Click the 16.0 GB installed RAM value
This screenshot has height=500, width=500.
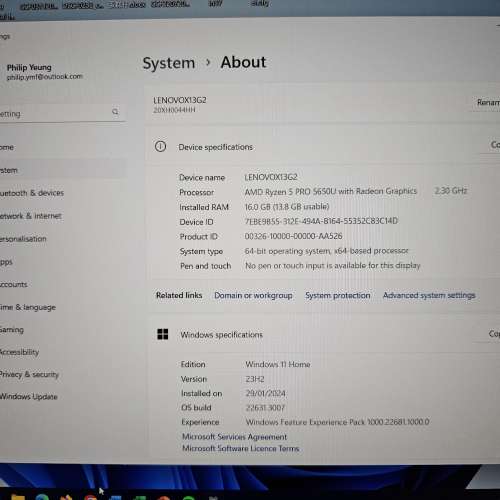click(x=287, y=207)
